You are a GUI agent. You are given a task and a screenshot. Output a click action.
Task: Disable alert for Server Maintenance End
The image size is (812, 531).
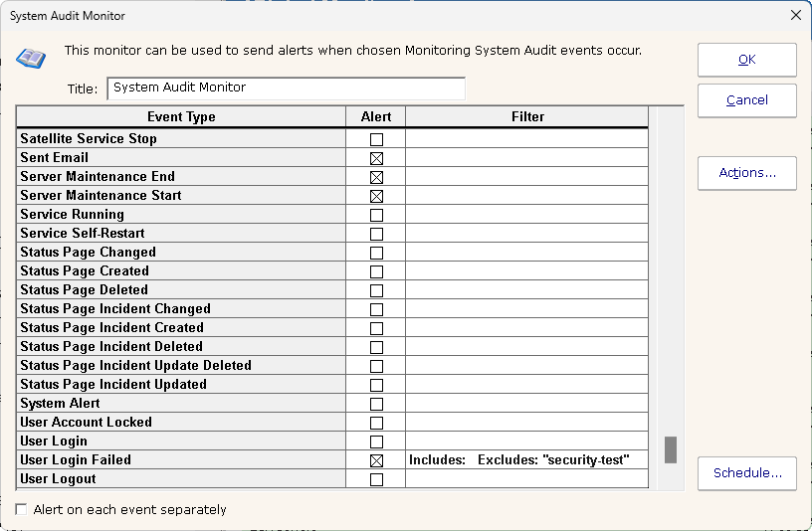pos(376,177)
